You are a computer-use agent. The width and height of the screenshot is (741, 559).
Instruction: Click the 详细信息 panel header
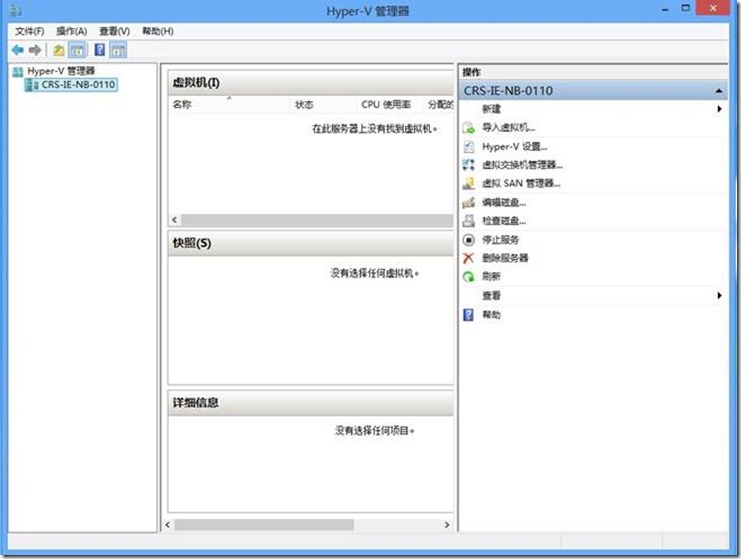310,403
